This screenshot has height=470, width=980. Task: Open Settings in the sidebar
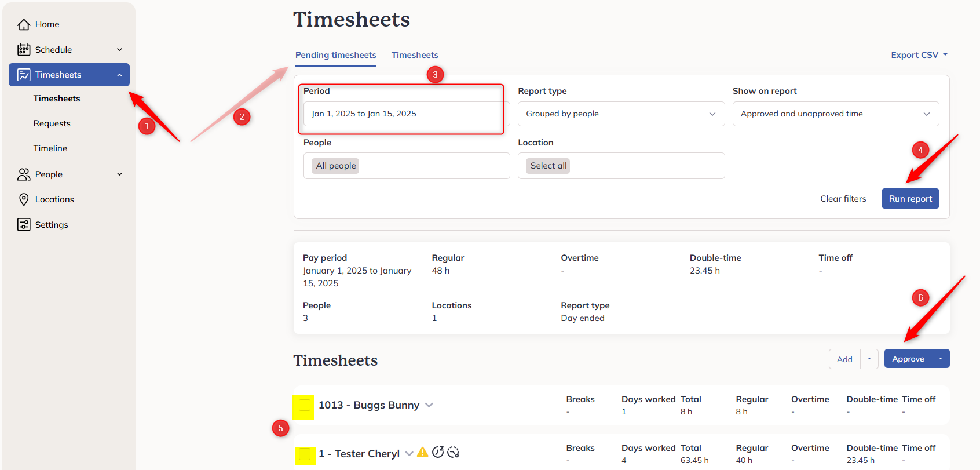tap(52, 225)
